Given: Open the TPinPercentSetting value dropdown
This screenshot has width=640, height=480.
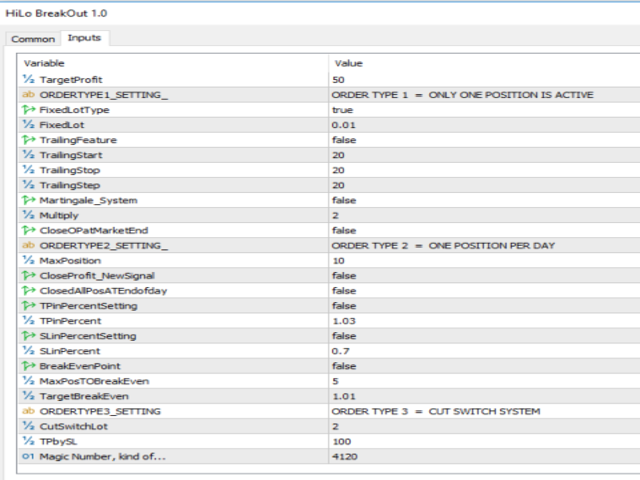Looking at the screenshot, I should coord(344,305).
